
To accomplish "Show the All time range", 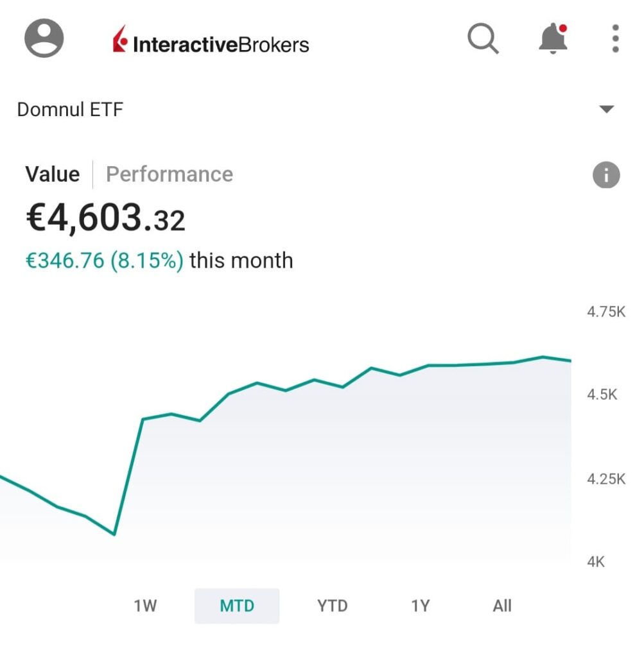I will tap(502, 606).
